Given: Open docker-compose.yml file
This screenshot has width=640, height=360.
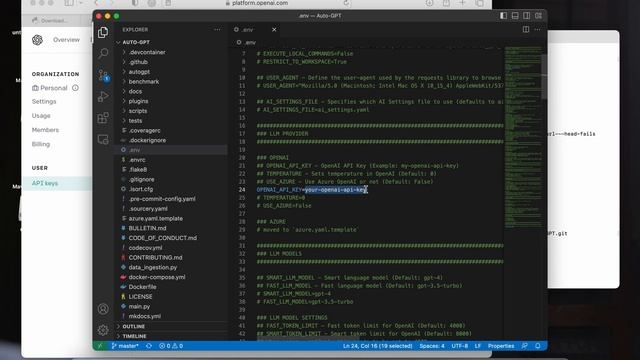Looking at the screenshot, I should (157, 277).
